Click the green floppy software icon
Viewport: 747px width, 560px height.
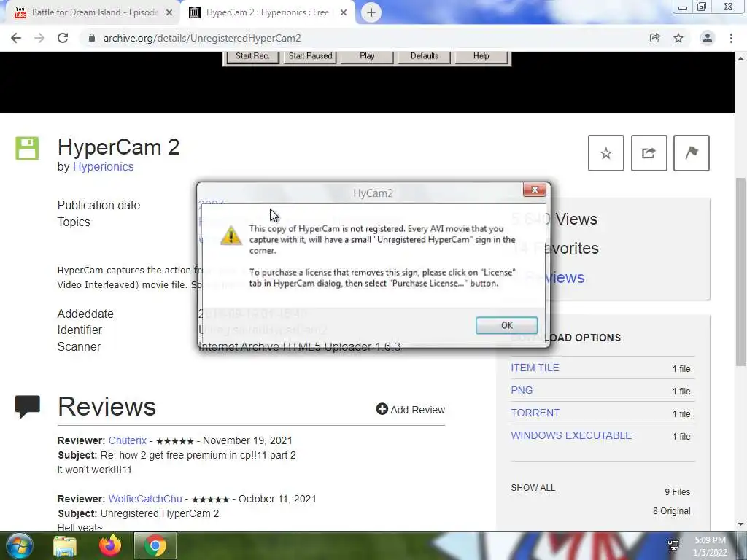tap(27, 148)
